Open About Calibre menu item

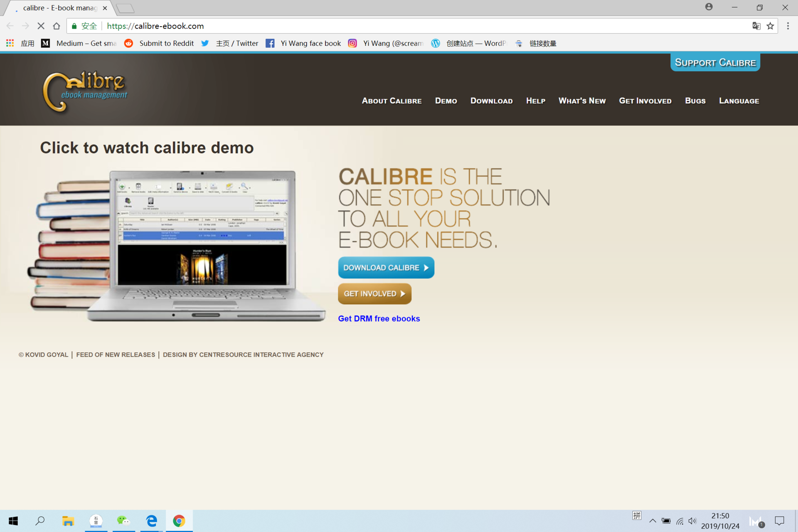click(392, 101)
